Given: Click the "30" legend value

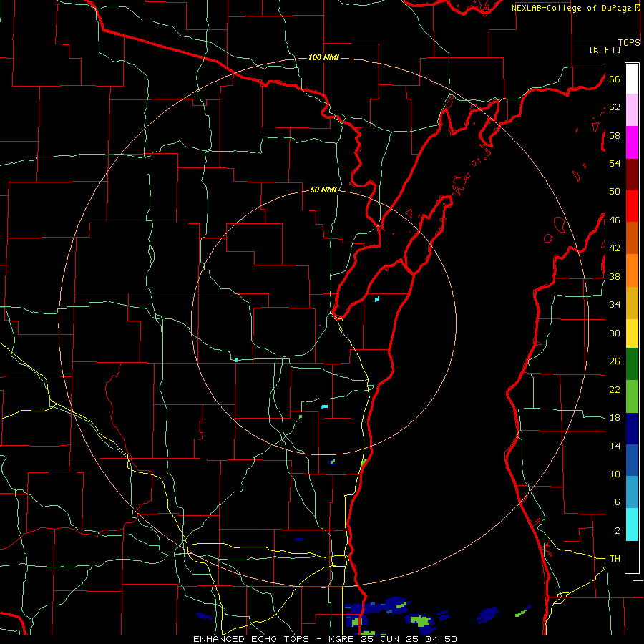Looking at the screenshot, I should [x=615, y=333].
